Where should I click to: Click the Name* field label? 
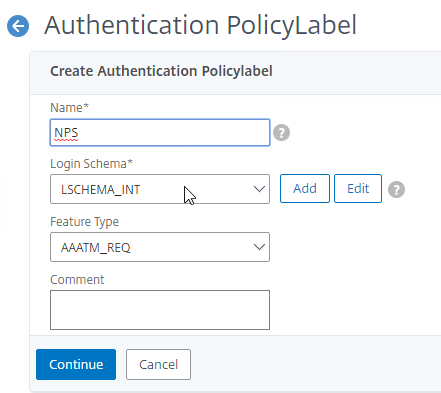tap(69, 108)
